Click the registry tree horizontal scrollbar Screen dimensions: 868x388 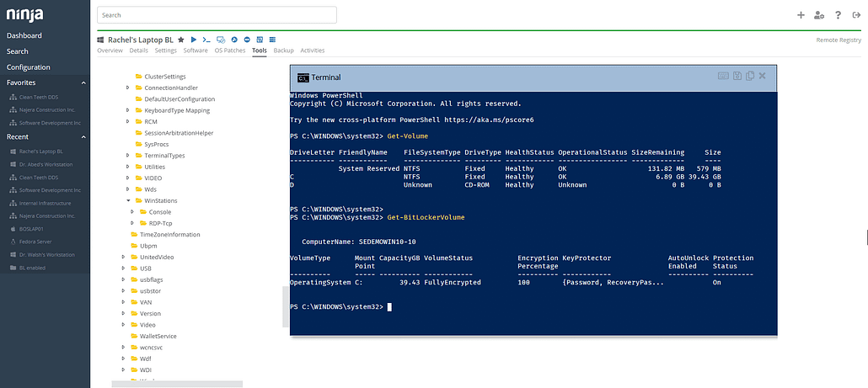(x=177, y=384)
